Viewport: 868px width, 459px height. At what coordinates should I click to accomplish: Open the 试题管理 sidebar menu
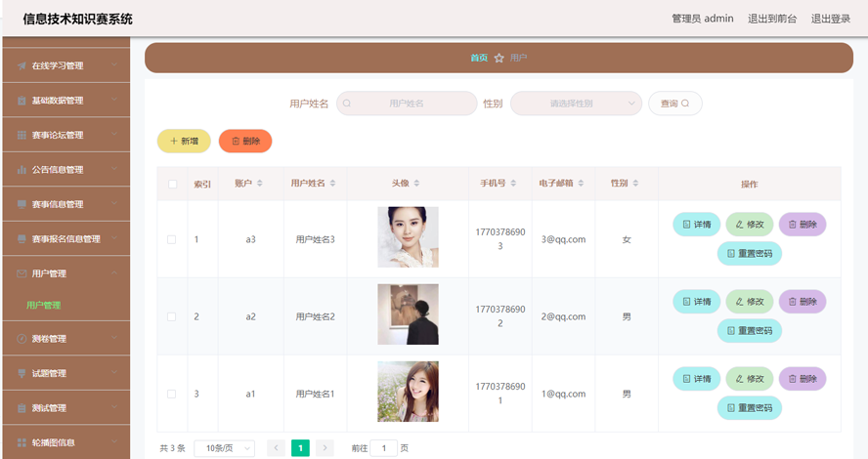(x=66, y=373)
